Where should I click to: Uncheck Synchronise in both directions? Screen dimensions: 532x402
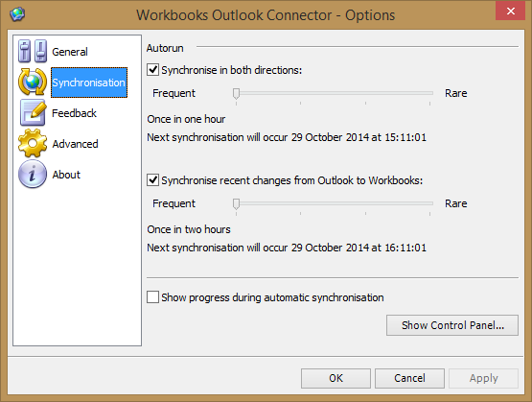click(x=152, y=70)
